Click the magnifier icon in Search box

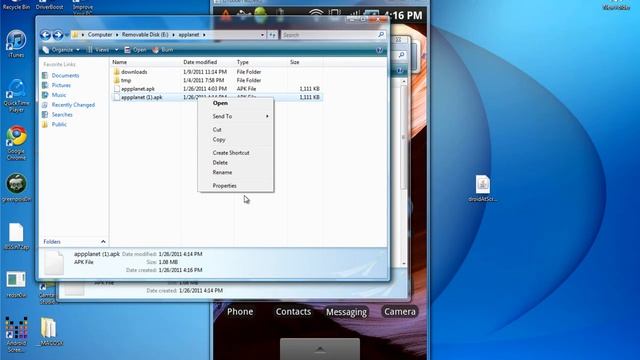click(x=381, y=35)
